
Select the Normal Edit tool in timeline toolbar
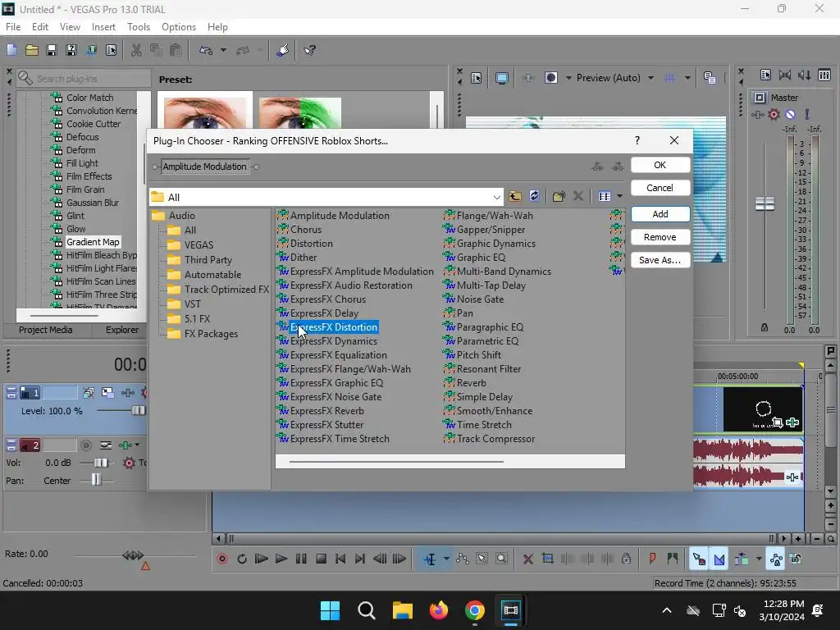point(430,559)
